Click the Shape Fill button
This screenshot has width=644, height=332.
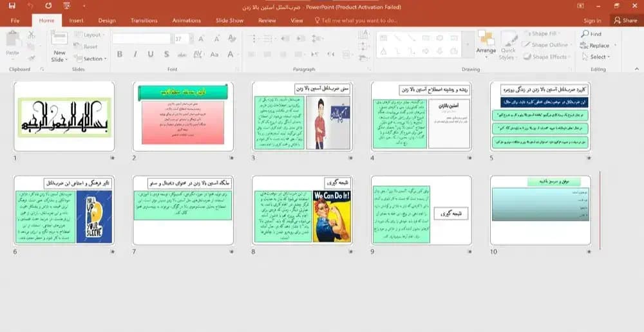click(x=542, y=33)
